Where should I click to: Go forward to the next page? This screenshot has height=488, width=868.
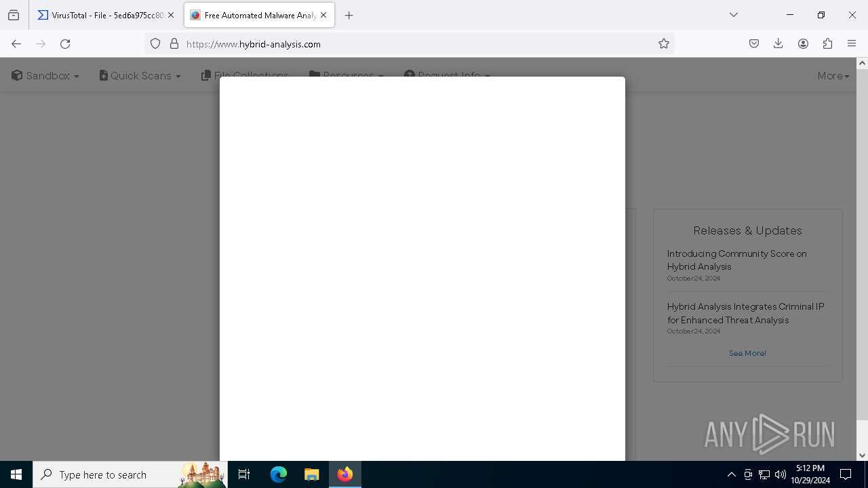[x=41, y=43]
